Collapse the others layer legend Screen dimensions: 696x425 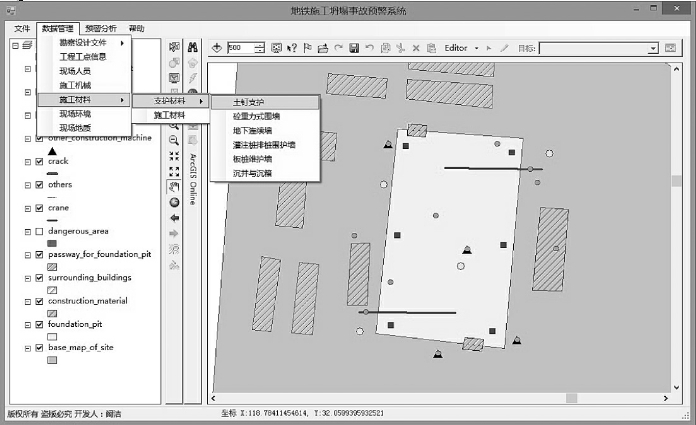28,185
